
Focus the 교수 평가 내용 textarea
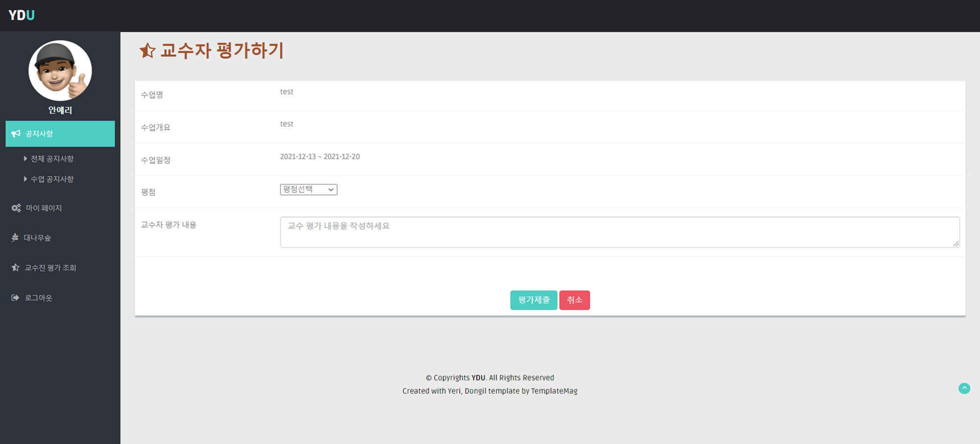620,232
